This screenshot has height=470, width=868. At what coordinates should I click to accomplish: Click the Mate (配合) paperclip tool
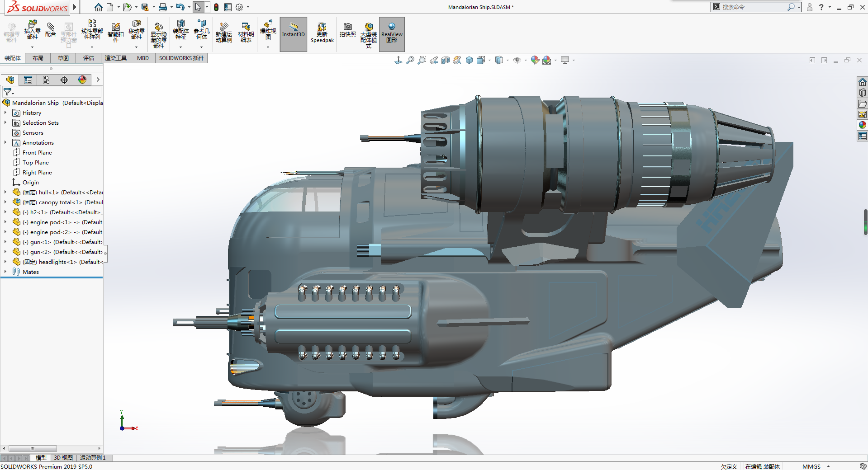tap(51, 30)
